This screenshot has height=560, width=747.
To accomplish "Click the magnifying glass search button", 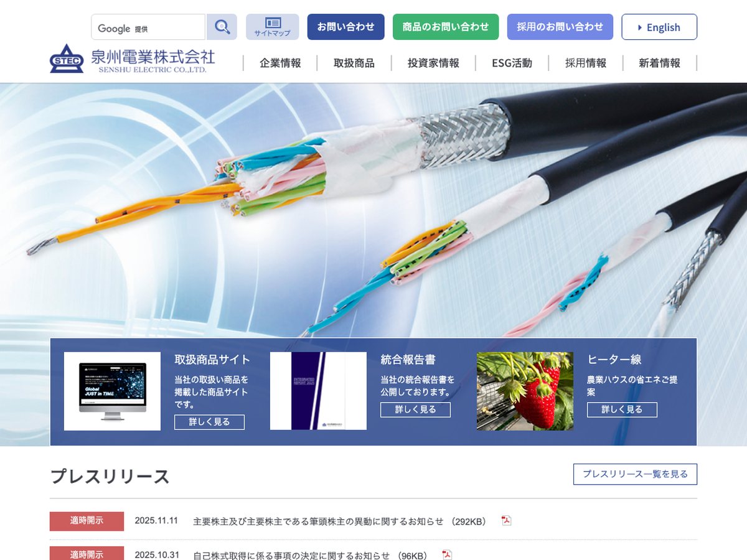I will [222, 27].
